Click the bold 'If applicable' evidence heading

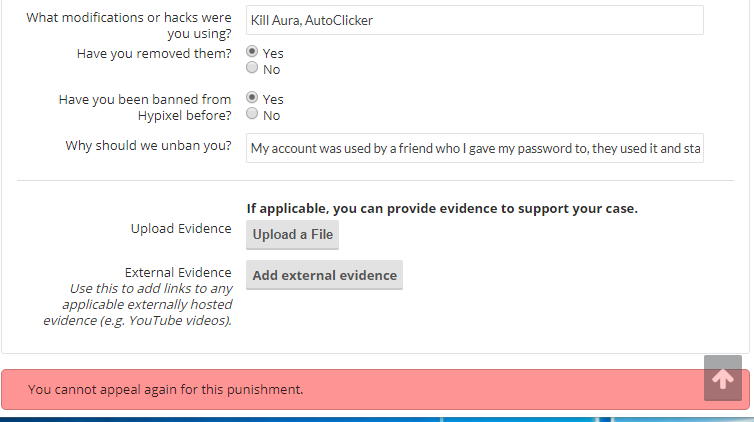click(442, 209)
